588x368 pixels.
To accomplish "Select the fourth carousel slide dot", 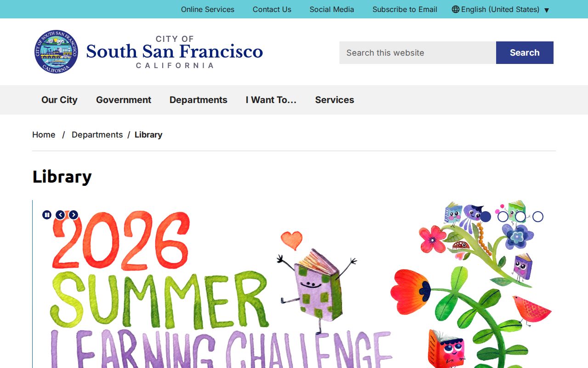I will coord(538,217).
